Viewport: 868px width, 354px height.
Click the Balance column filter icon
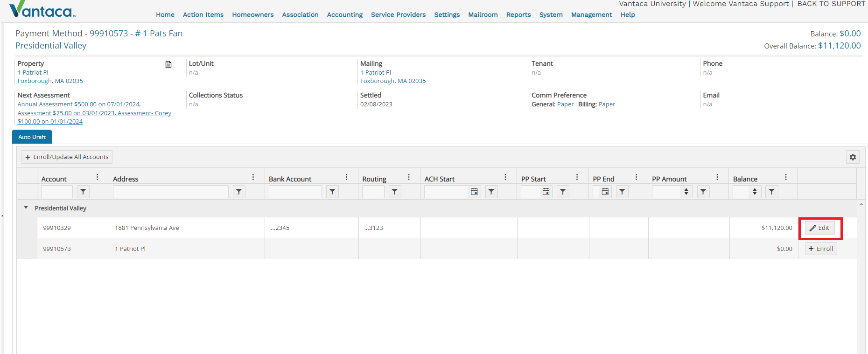(772, 192)
